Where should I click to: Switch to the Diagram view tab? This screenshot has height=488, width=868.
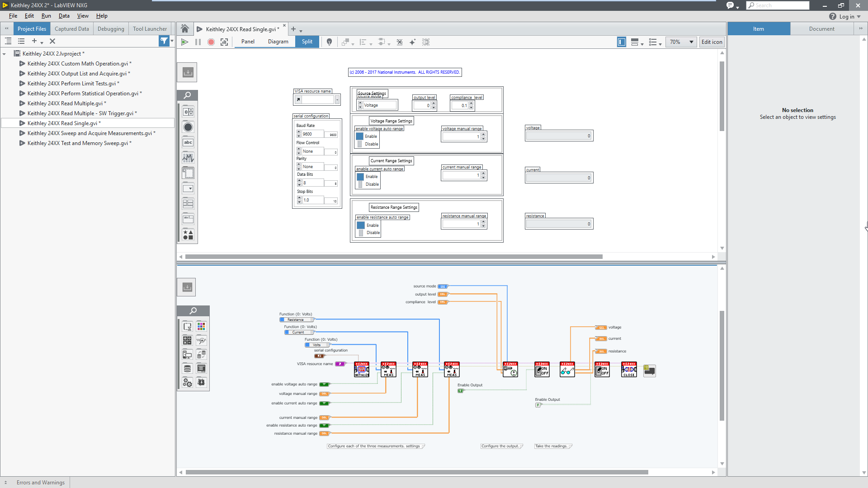pos(278,42)
